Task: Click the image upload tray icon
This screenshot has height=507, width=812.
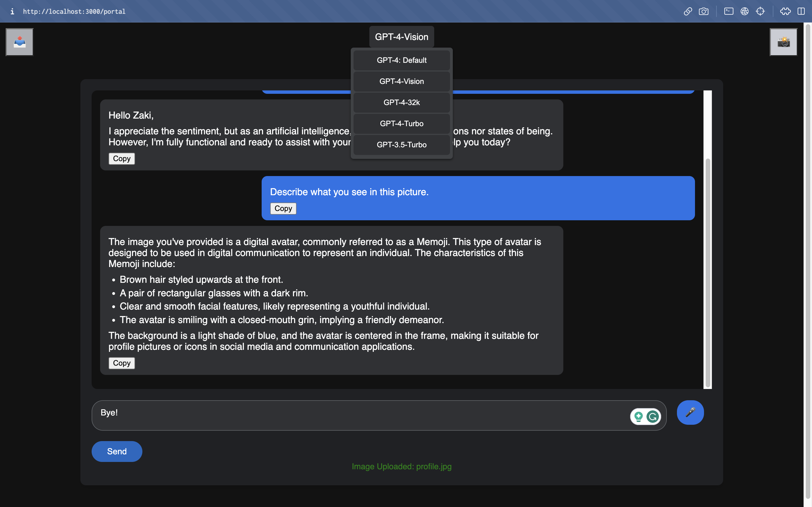Action: point(19,42)
